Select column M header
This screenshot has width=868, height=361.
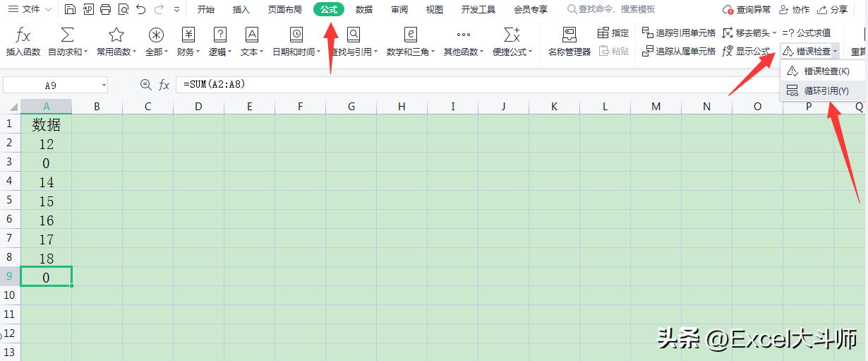[x=656, y=107]
